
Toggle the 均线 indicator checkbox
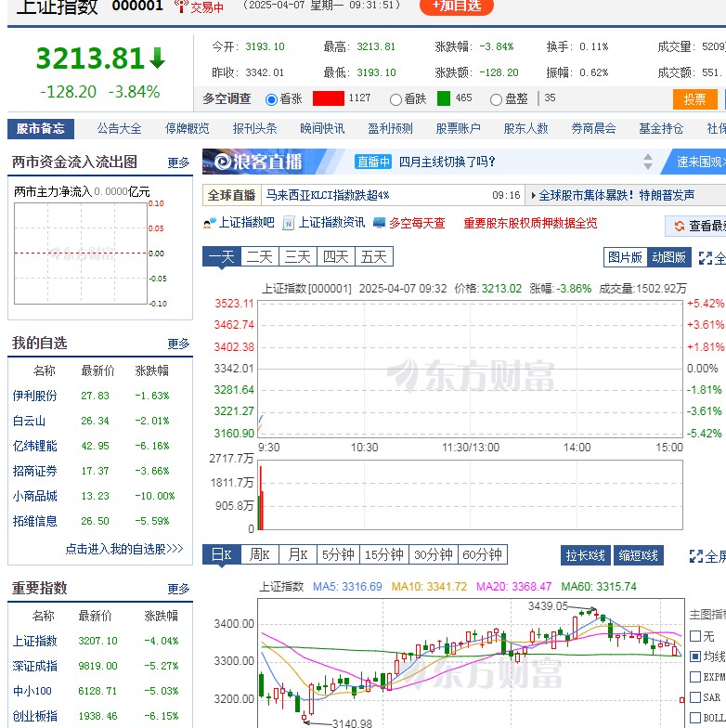[x=694, y=656]
